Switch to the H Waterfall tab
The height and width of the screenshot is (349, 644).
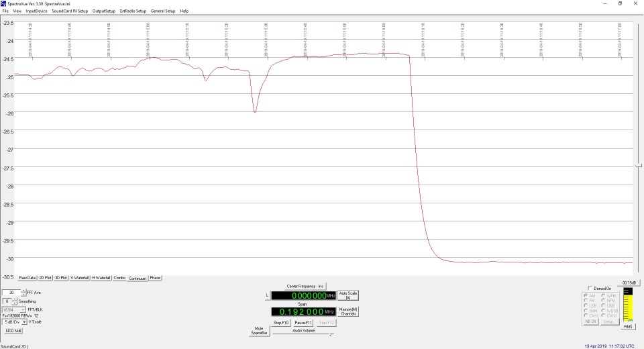101,278
